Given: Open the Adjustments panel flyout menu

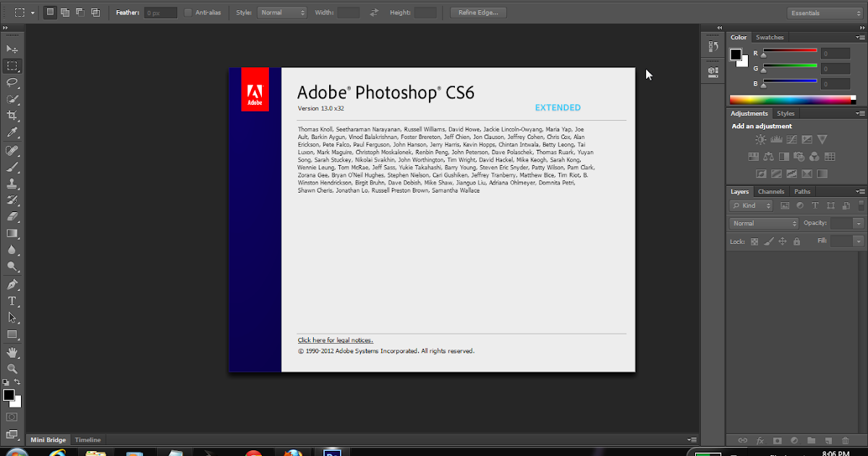Looking at the screenshot, I should [x=860, y=114].
